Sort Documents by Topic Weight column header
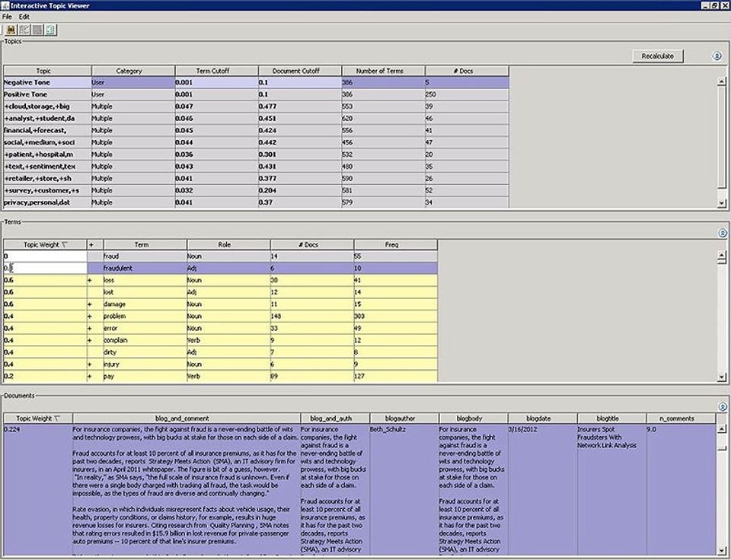Image resolution: width=731 pixels, height=560 pixels. [38, 418]
